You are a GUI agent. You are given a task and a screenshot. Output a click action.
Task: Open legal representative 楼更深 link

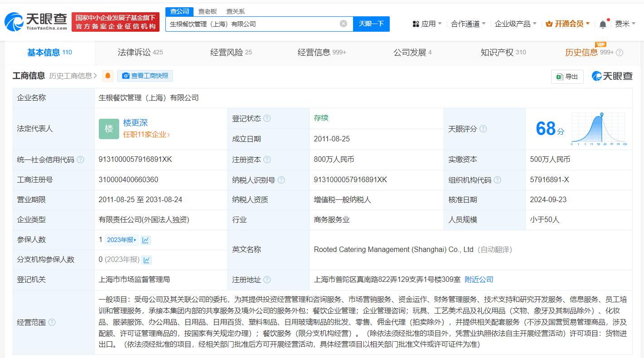click(x=136, y=123)
